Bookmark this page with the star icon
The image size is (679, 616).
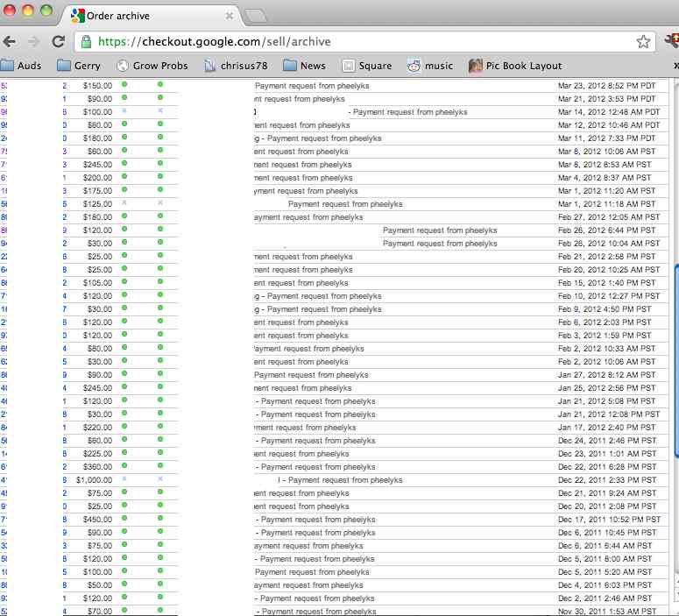[643, 41]
